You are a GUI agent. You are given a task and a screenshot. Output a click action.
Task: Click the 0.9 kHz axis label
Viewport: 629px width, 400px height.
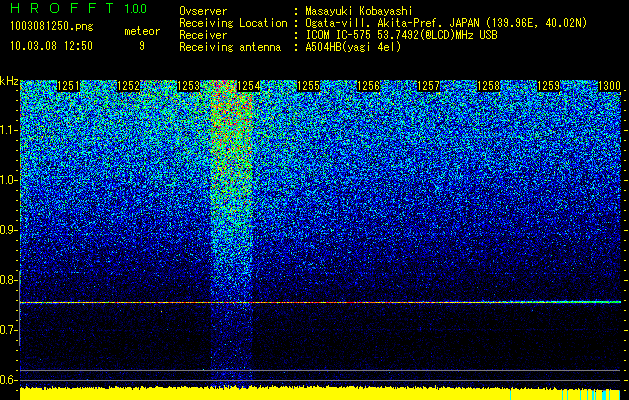click(9, 230)
